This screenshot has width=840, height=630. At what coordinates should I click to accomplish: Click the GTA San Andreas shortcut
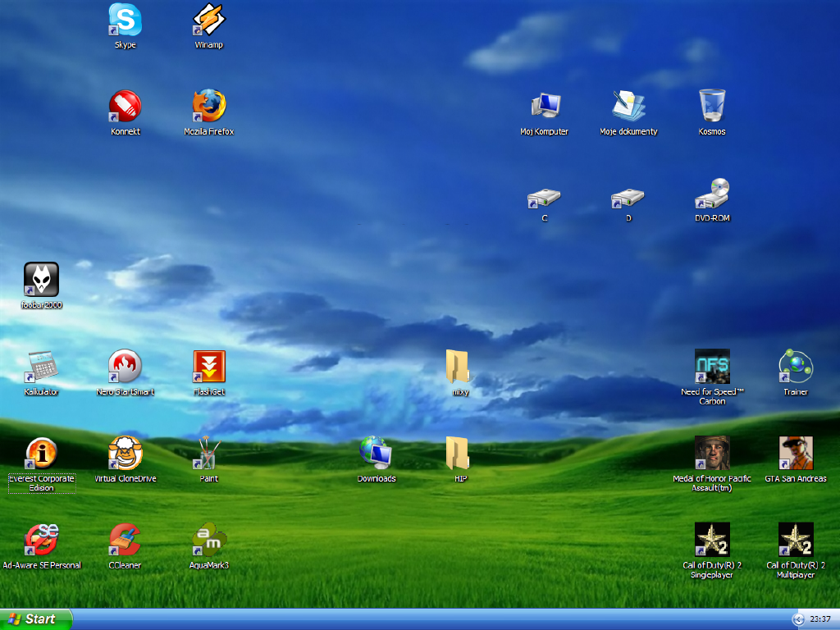tap(796, 454)
